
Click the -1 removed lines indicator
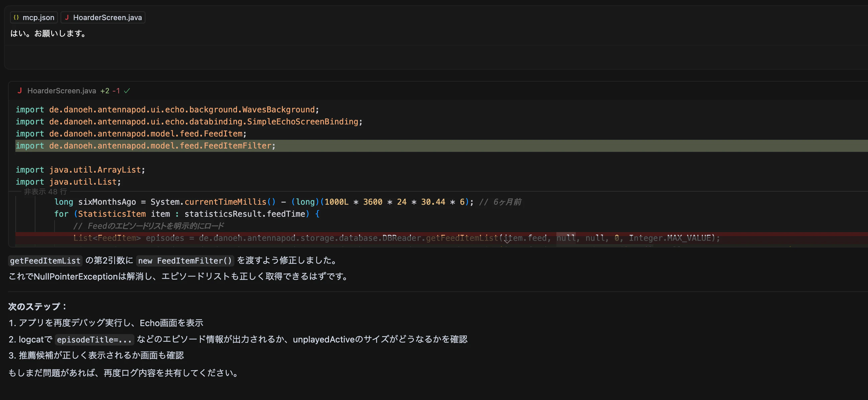(x=116, y=91)
